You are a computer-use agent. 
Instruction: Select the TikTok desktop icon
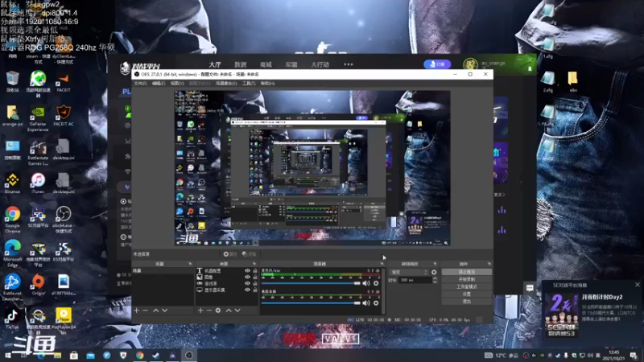[12, 319]
